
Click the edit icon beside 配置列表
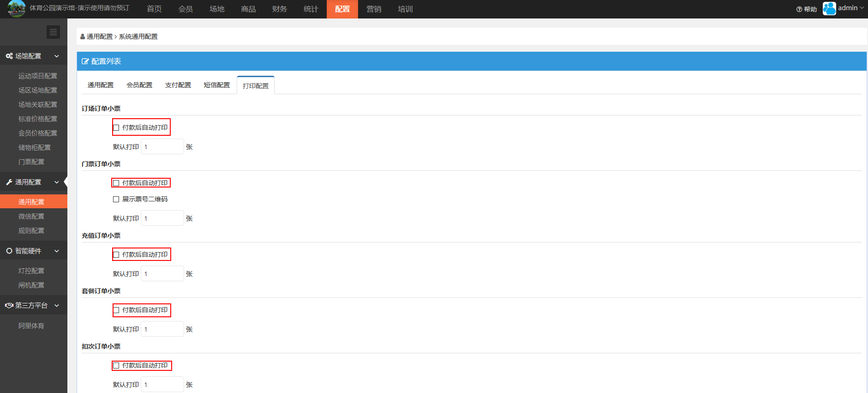click(x=85, y=61)
